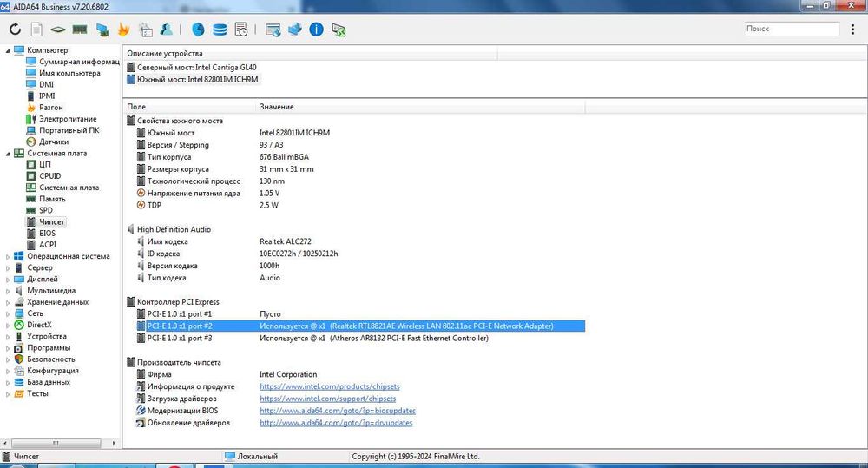Viewport: 868px width, 468px height.
Task: Click the Refresh toolbar icon
Action: coord(15,29)
